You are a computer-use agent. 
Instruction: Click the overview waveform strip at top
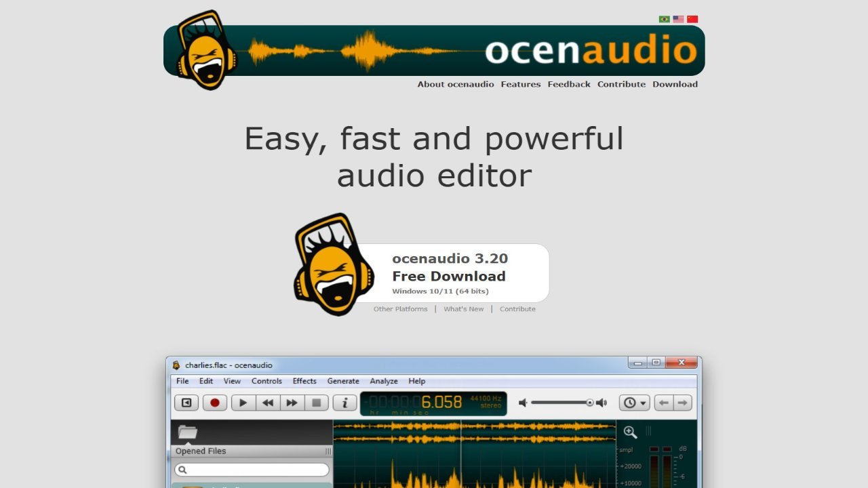point(475,432)
